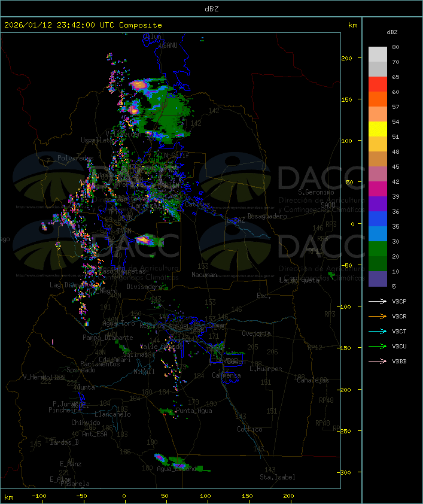This screenshot has height=504, width=423.
Task: Click the L.Huarpes place label
Action: click(x=266, y=369)
